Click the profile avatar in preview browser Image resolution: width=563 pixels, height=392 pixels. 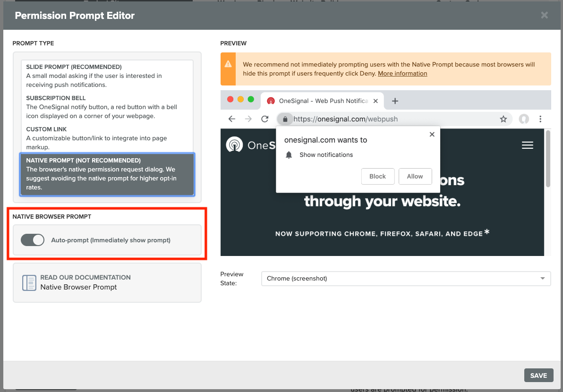(x=524, y=119)
